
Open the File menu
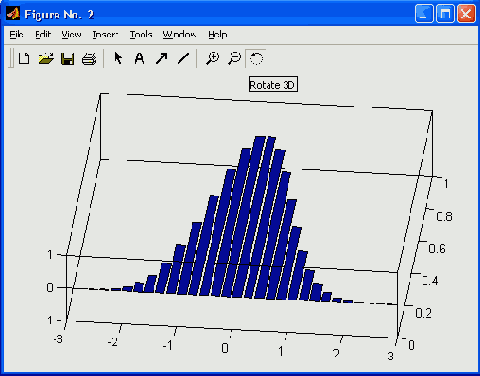(x=16, y=35)
